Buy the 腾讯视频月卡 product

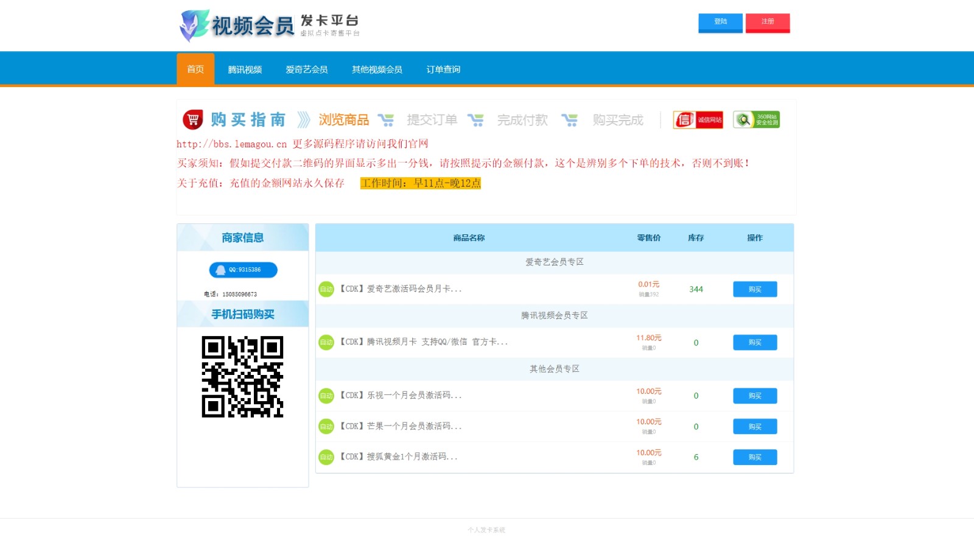tap(755, 342)
